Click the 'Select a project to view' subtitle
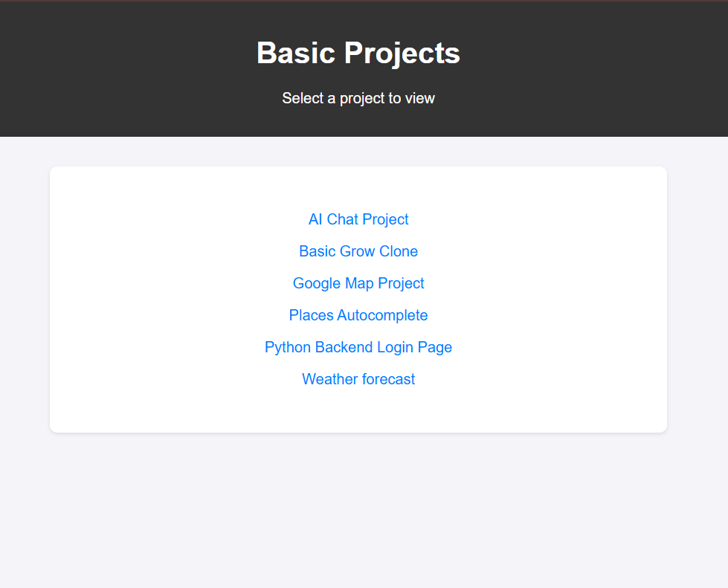728x588 pixels. click(x=358, y=98)
